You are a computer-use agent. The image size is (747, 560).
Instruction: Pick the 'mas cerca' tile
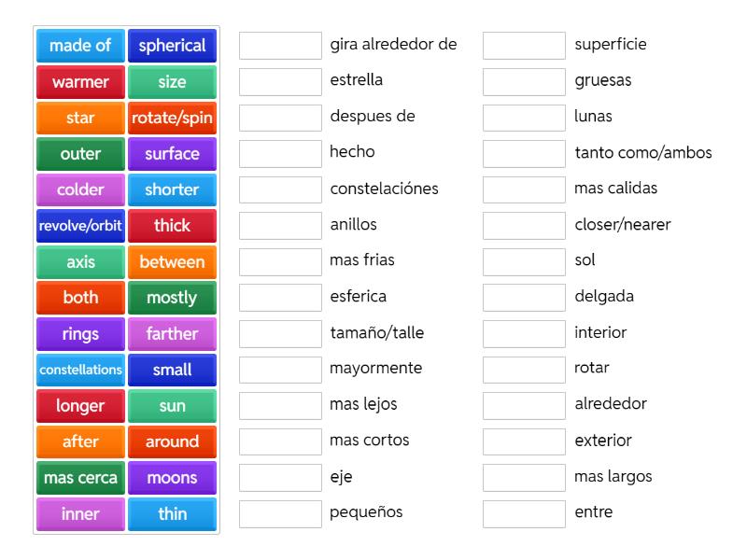[80, 478]
